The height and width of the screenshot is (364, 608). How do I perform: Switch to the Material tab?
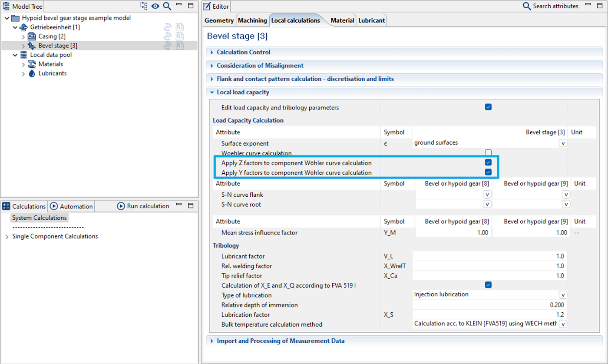pyautogui.click(x=342, y=20)
